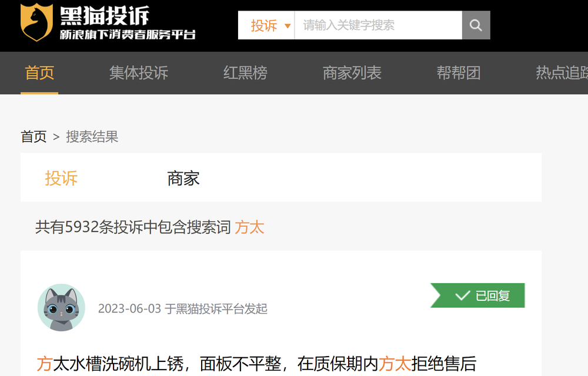Select the 投诉 results tab
This screenshot has height=376, width=588.
(x=61, y=178)
